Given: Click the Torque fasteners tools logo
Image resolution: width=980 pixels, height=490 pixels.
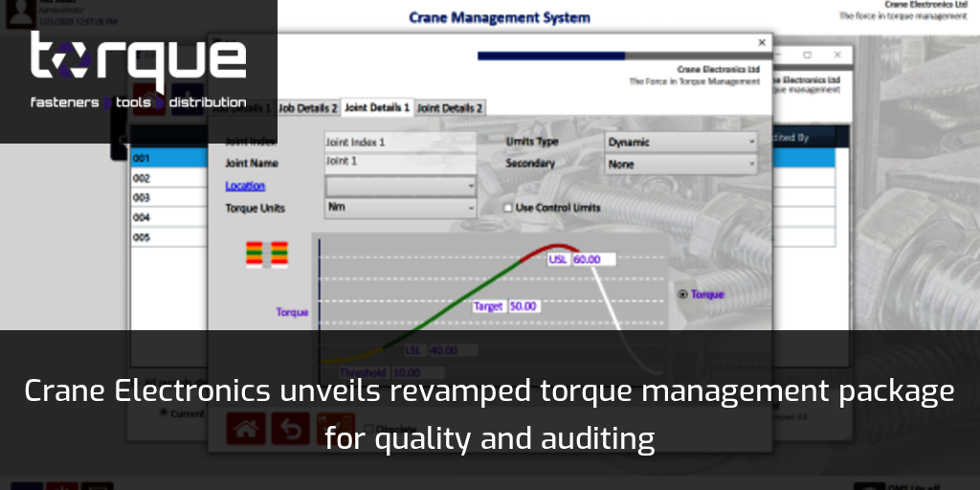Looking at the screenshot, I should tap(138, 71).
